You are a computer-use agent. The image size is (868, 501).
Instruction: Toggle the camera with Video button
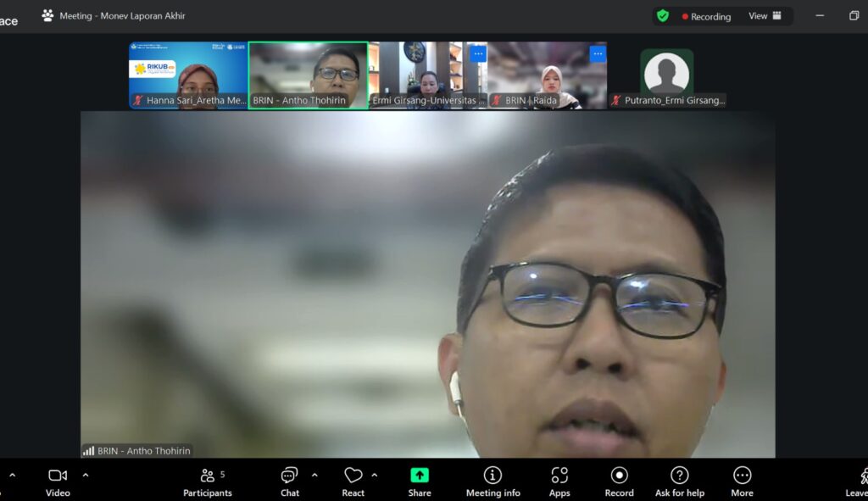(x=58, y=482)
